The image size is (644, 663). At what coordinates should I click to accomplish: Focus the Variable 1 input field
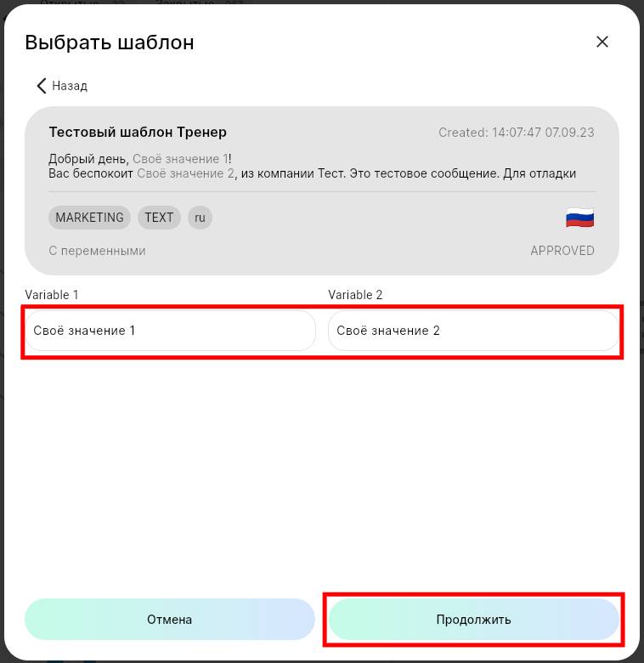(170, 331)
